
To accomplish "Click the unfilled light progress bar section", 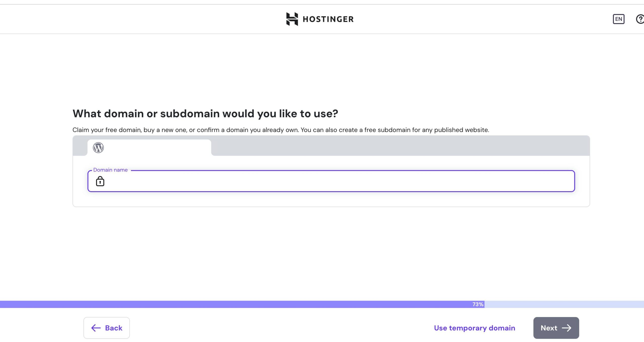I will 563,304.
